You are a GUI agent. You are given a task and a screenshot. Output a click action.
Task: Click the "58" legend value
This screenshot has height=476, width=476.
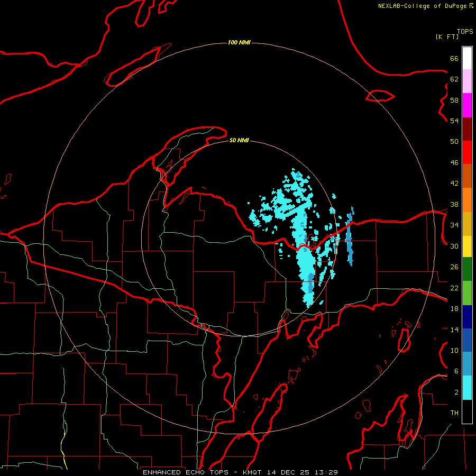tap(454, 100)
